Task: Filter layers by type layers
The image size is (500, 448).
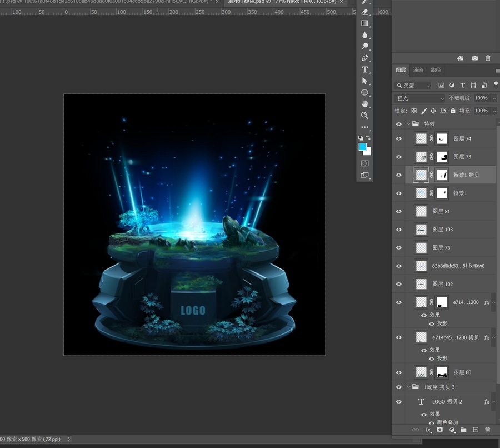Action: (462, 85)
